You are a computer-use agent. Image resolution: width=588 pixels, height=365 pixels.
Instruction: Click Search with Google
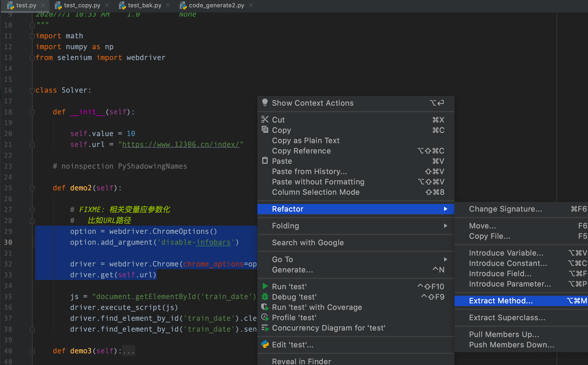[356, 243]
